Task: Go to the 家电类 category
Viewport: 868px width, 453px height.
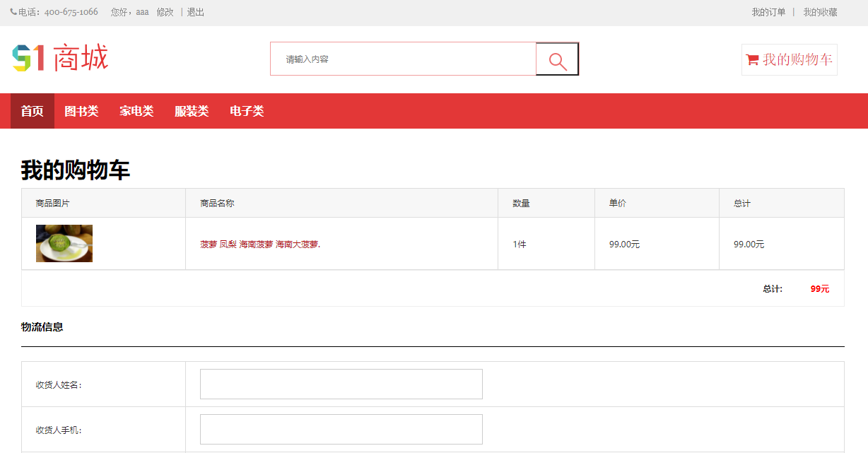Action: (x=136, y=111)
